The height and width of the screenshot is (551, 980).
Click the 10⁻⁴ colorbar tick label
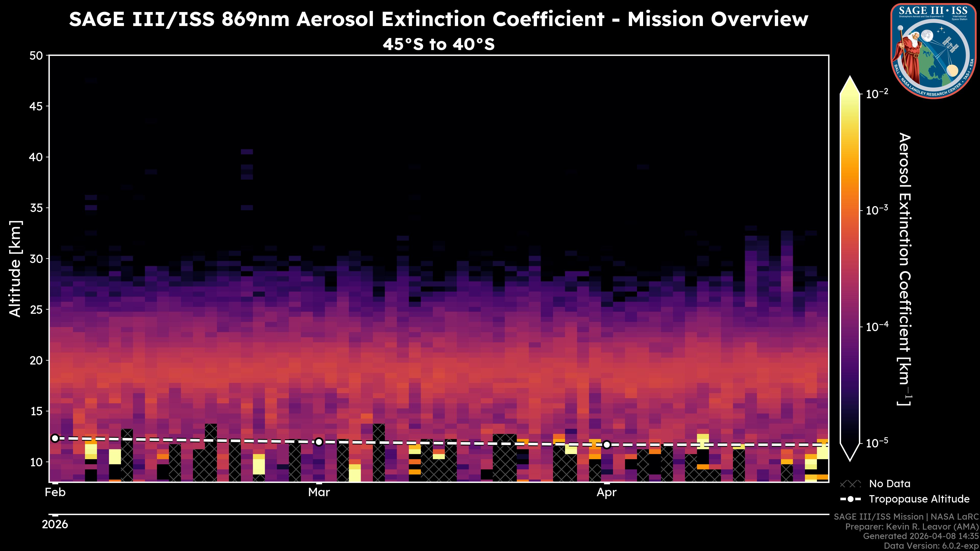[x=877, y=326]
